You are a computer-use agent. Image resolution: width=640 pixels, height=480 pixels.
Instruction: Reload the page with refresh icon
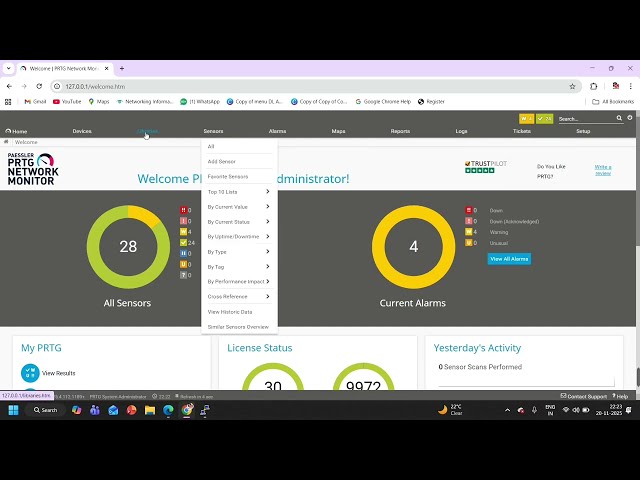click(39, 87)
